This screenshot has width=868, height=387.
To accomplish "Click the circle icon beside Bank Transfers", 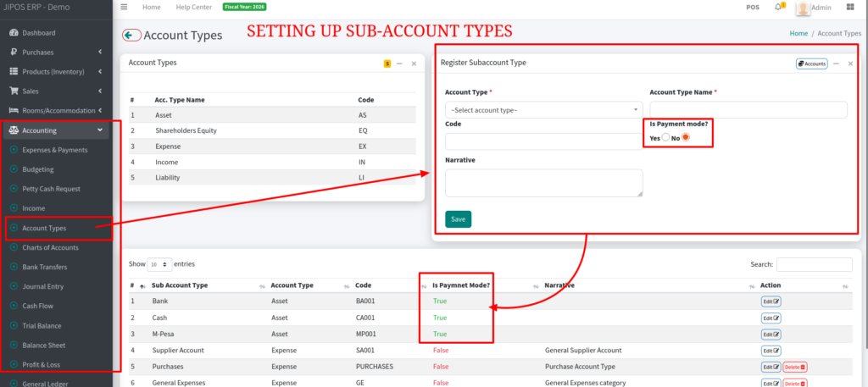I will coord(14,267).
